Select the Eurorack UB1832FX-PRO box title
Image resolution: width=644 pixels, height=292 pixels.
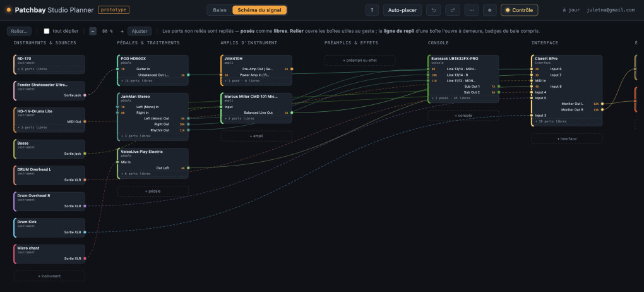(455, 58)
